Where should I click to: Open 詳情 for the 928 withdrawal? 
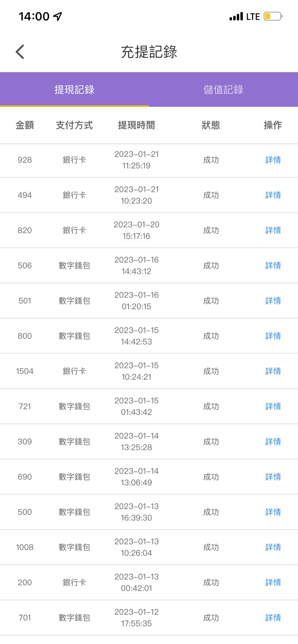(x=273, y=160)
